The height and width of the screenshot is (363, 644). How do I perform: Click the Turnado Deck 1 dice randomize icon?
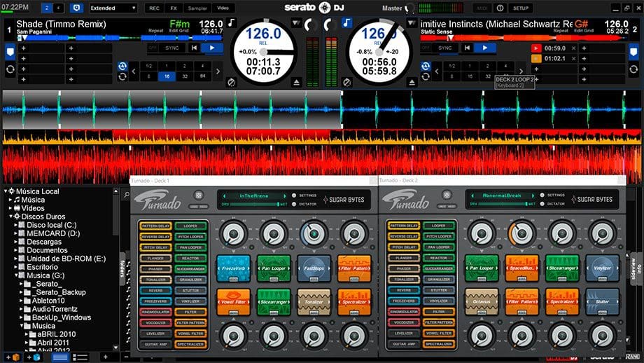click(198, 196)
